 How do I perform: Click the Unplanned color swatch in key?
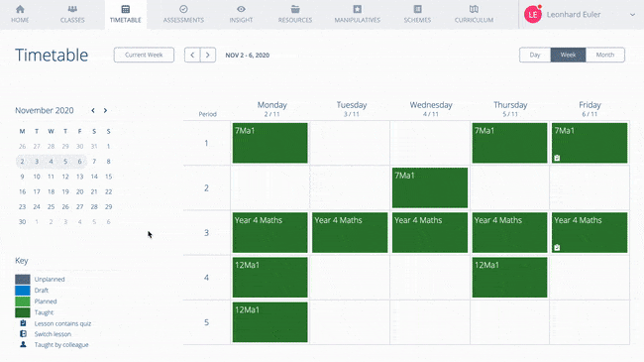click(23, 280)
